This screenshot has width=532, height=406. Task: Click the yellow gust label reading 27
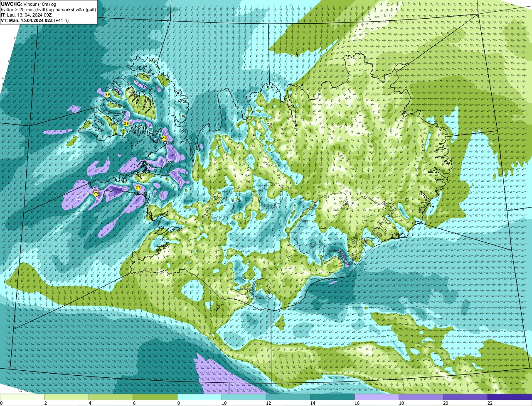(138, 188)
